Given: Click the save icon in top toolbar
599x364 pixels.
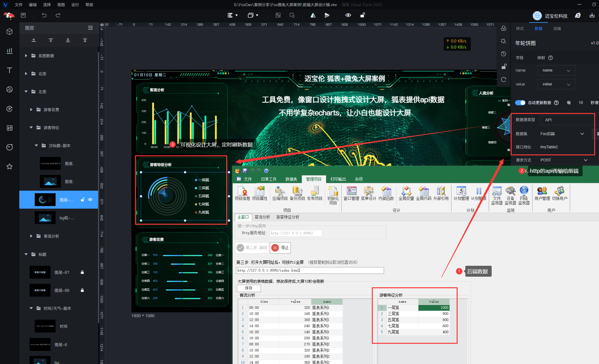Looking at the screenshot, I should (23, 15).
